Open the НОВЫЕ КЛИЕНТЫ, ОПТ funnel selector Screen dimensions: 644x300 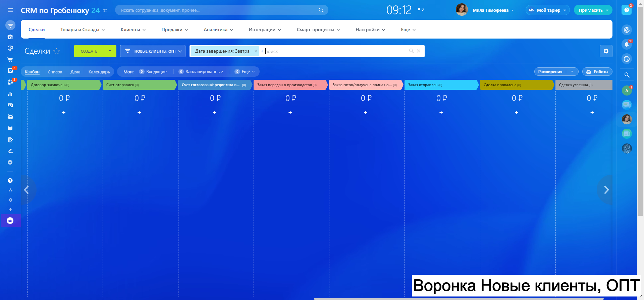pos(153,51)
